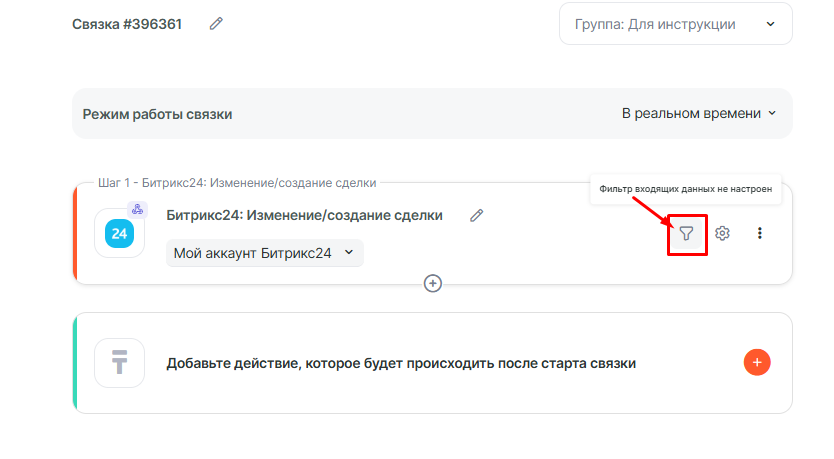Click the Шаг 1 step header label

click(237, 183)
